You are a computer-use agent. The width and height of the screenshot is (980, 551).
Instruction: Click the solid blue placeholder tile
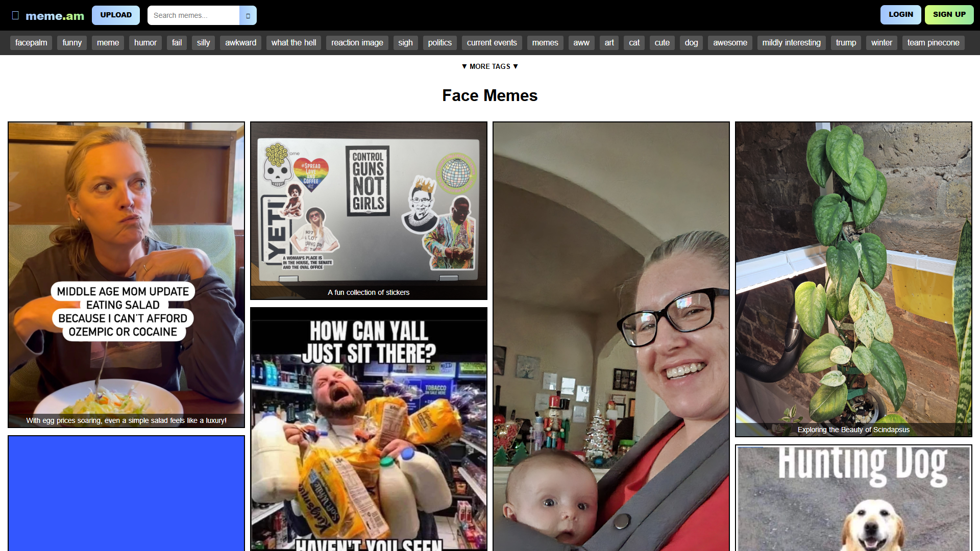point(126,493)
